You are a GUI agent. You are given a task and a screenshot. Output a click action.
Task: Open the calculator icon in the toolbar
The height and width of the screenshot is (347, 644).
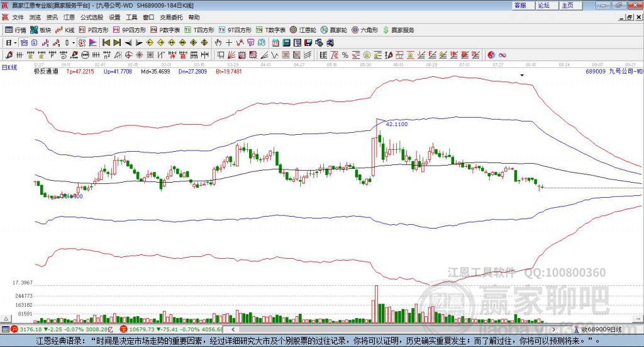286,43
